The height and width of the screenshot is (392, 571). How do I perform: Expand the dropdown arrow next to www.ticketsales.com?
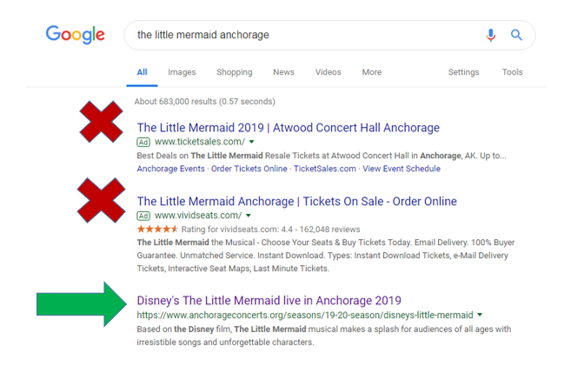coord(252,142)
